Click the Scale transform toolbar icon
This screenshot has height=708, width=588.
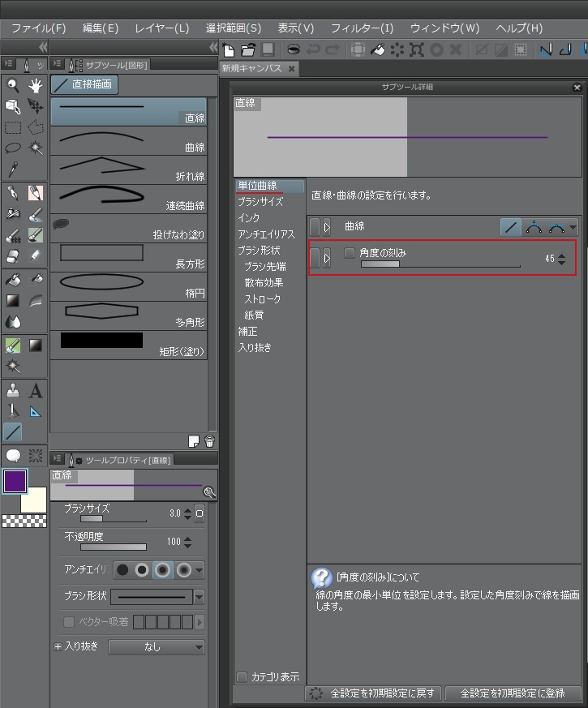pos(416,49)
